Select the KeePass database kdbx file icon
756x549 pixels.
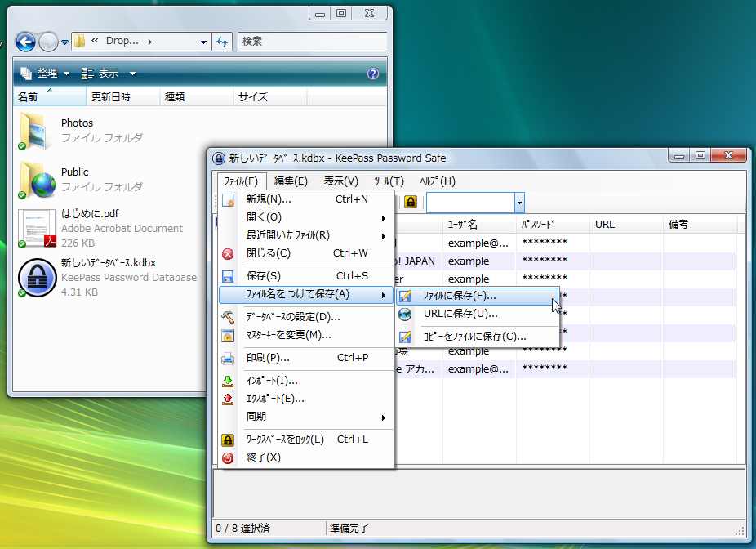tap(37, 278)
